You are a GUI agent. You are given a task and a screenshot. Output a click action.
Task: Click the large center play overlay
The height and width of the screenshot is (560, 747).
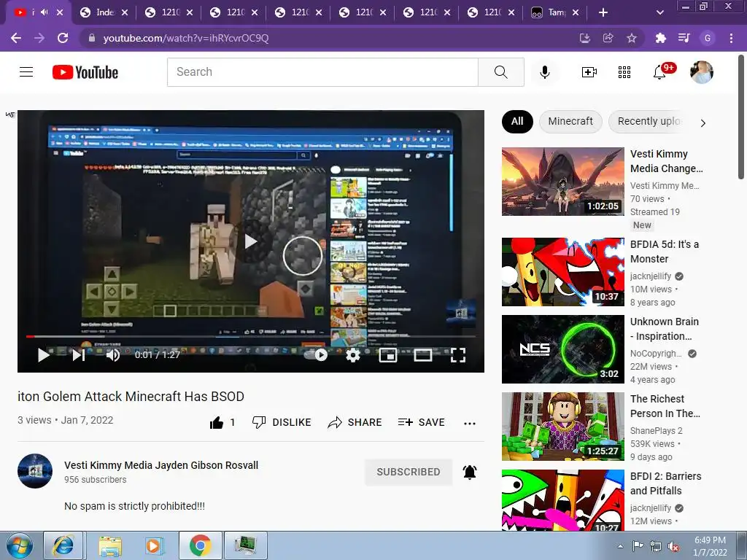(251, 241)
